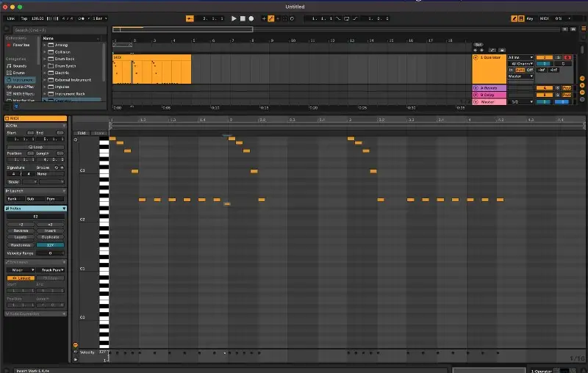Toggle the Computer MIDI Keyboard icon
The width and height of the screenshot is (588, 373).
[x=521, y=18]
